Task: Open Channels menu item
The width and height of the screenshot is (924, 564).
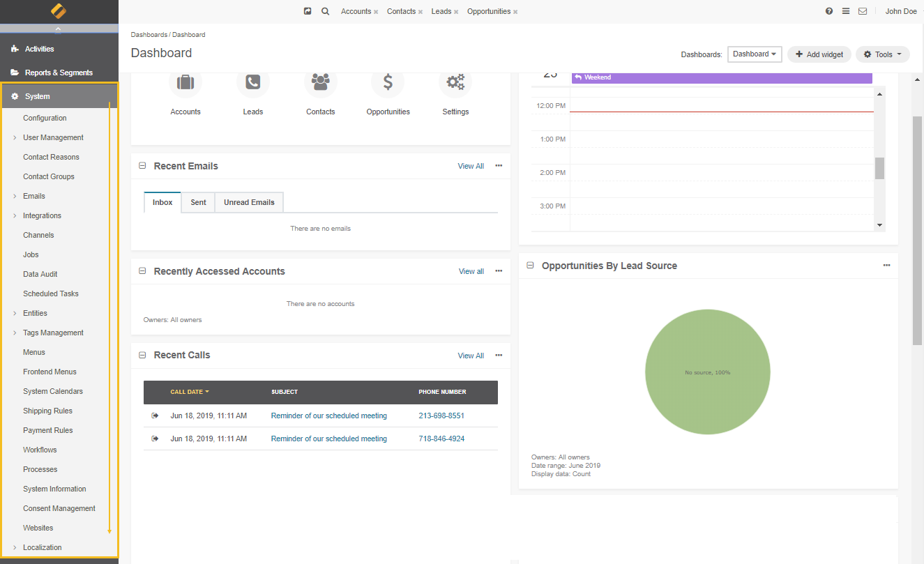Action: (38, 235)
